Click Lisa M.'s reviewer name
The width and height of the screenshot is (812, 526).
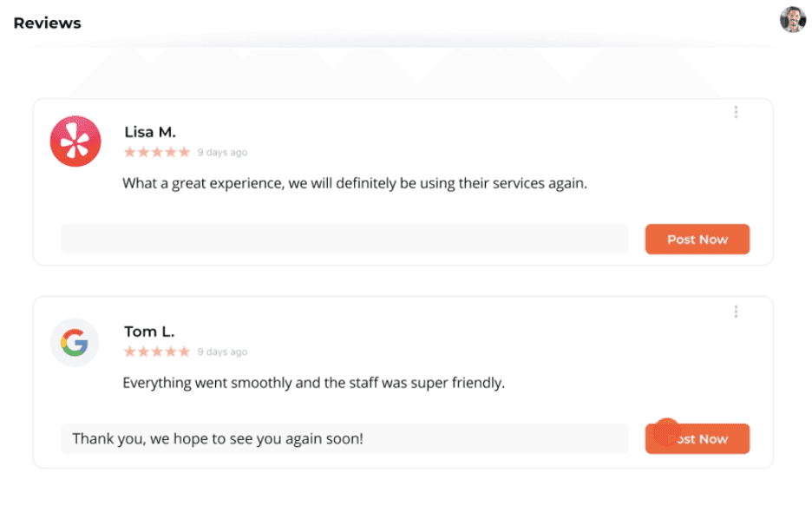pyautogui.click(x=149, y=131)
